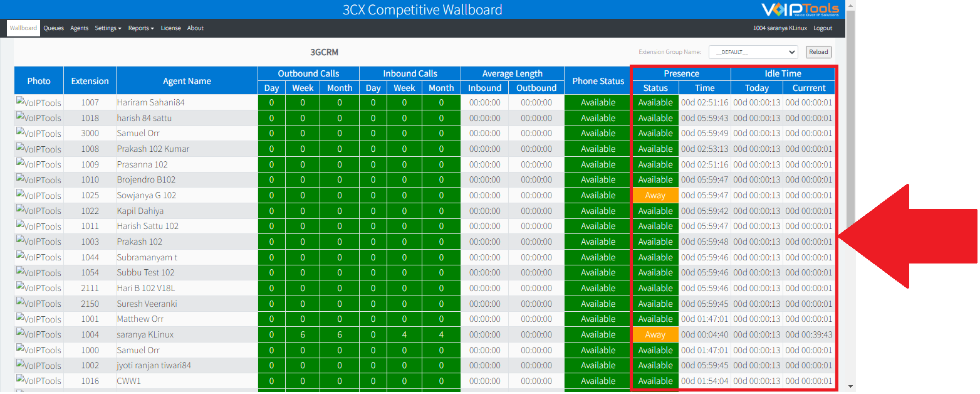Click the Idle Time column header

coord(783,73)
